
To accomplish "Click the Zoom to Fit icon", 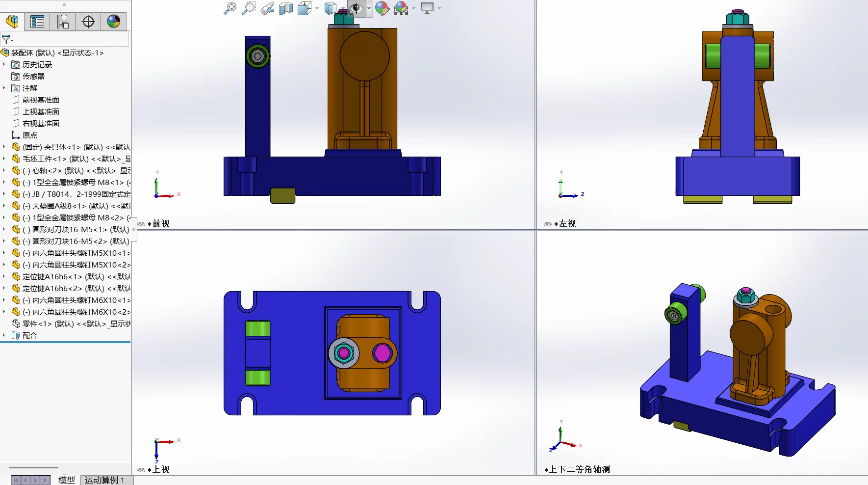I will [230, 8].
